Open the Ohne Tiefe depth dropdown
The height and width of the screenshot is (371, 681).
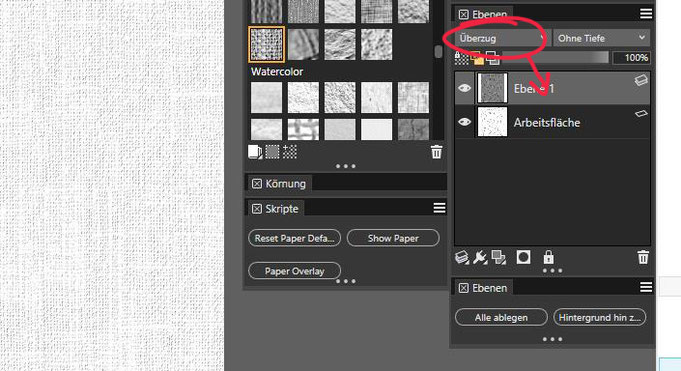(x=602, y=38)
